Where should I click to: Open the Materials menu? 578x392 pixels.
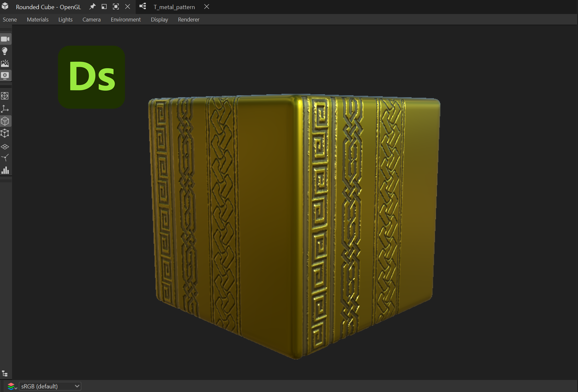point(38,20)
